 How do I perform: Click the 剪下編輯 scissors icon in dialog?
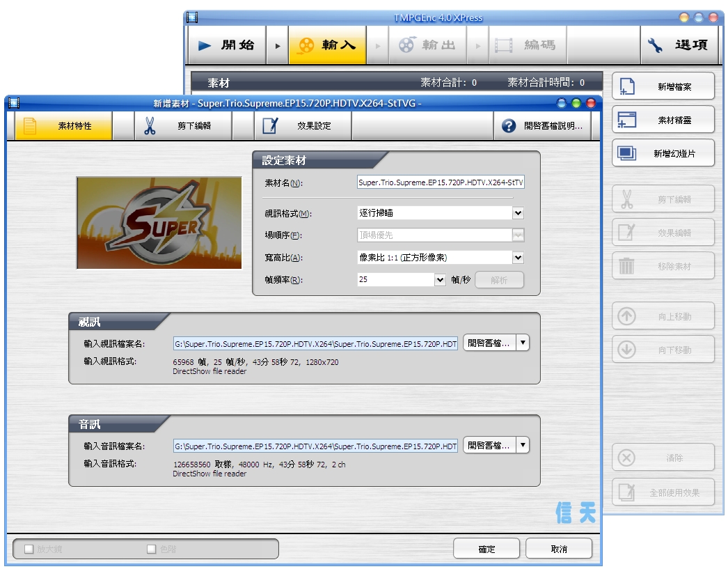[150, 126]
